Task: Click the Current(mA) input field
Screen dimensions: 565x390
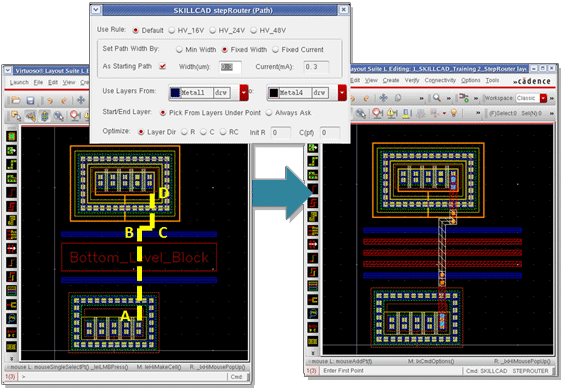Action: 316,67
